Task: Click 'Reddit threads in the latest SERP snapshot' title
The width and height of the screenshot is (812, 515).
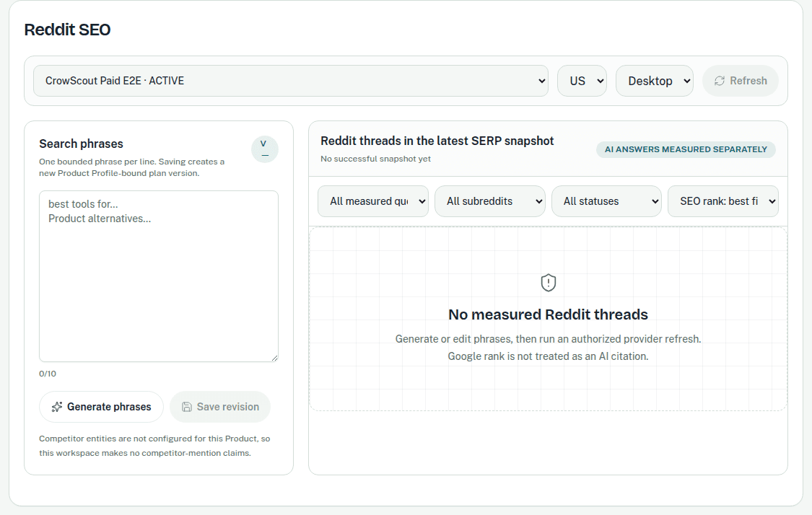Action: pyautogui.click(x=437, y=141)
